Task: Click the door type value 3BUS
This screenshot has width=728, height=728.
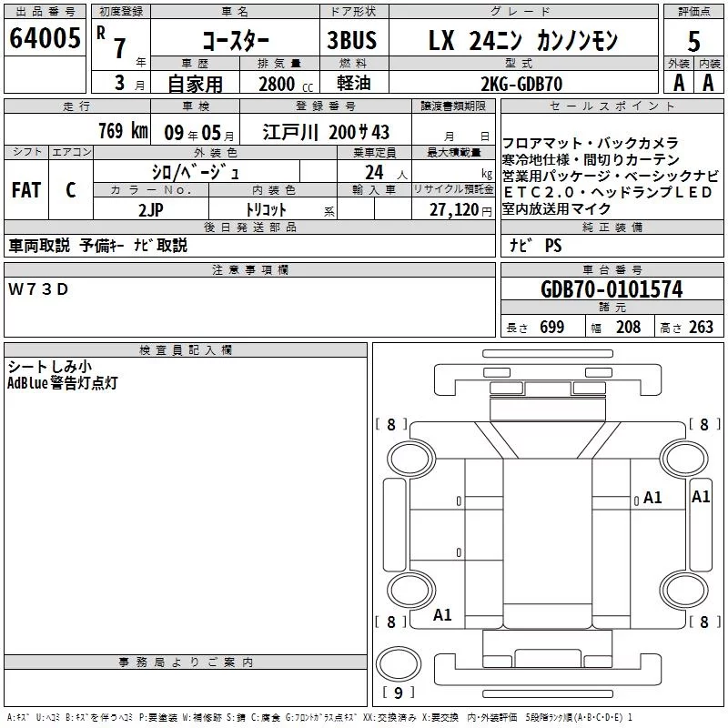Action: 352,40
